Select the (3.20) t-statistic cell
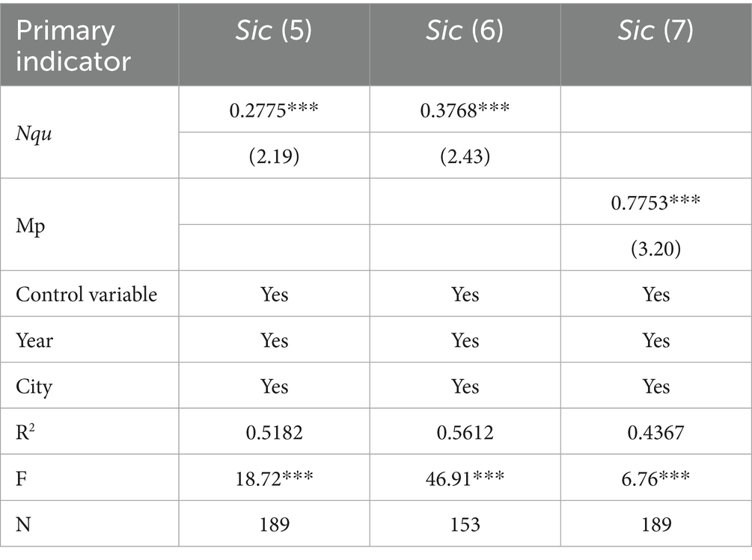This screenshot has height=560, width=752. click(655, 248)
